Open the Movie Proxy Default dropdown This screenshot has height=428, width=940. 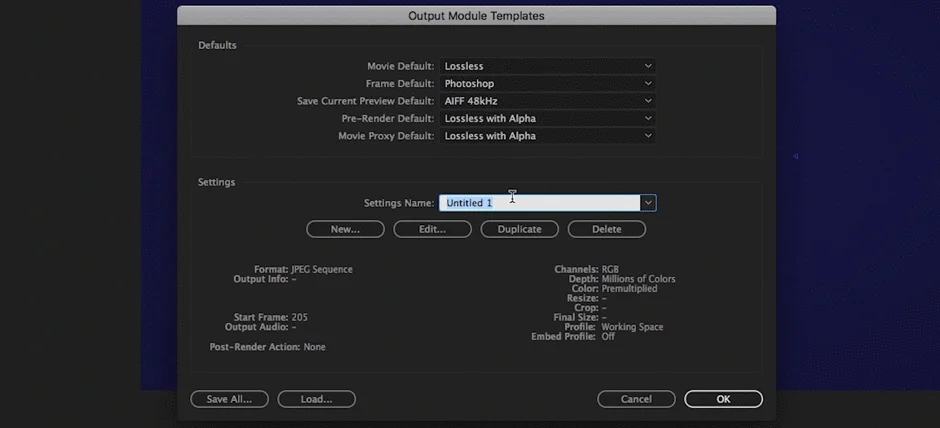coord(547,135)
